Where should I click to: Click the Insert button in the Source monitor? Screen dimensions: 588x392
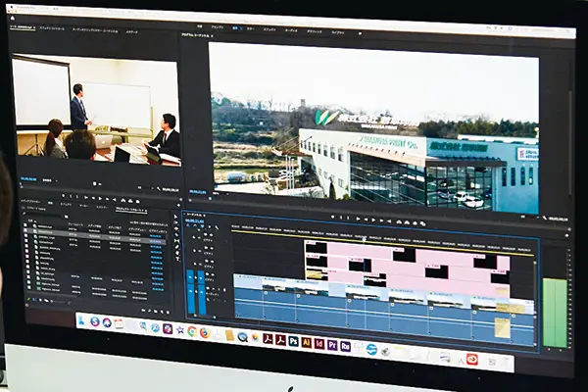pyautogui.click(x=123, y=200)
